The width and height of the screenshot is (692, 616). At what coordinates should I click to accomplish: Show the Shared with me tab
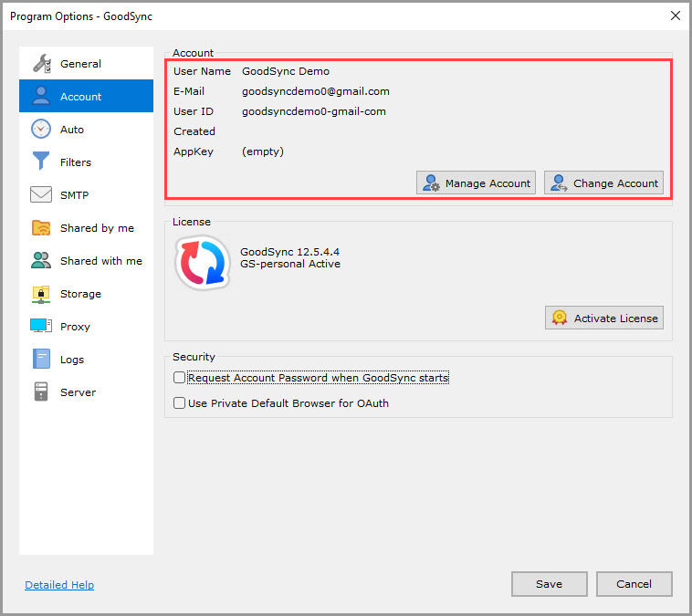(86, 260)
